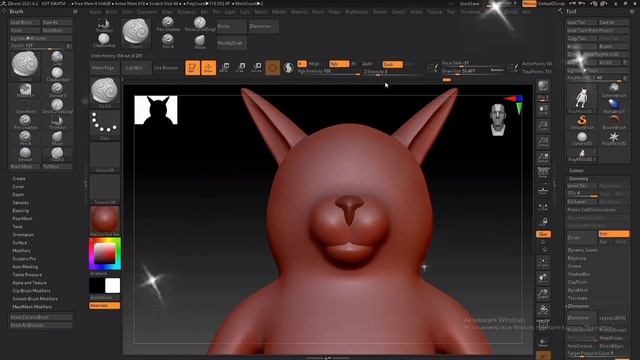Expand the Curve section in Brush palette
The width and height of the screenshot is (640, 360).
[x=18, y=187]
